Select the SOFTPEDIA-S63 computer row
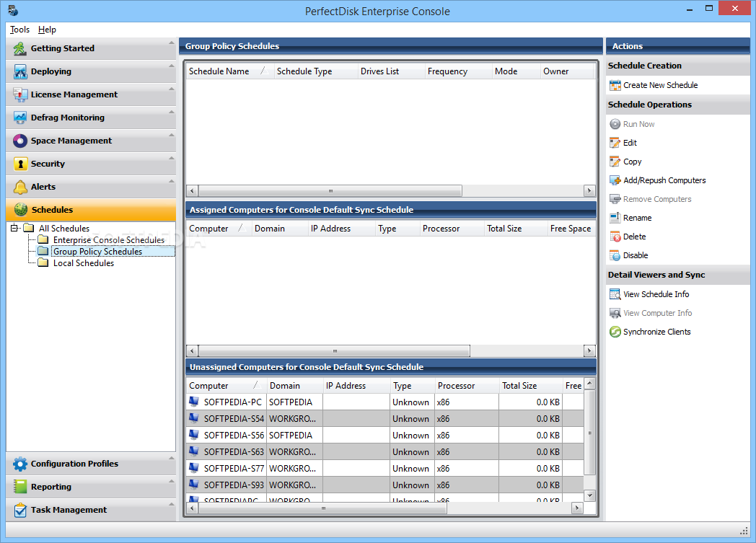 [384, 452]
